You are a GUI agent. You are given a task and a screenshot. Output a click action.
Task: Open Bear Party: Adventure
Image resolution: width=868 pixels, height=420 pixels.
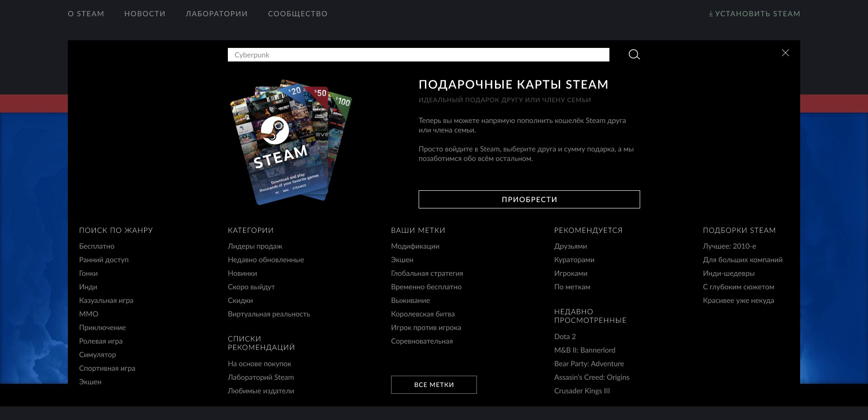pyautogui.click(x=589, y=364)
